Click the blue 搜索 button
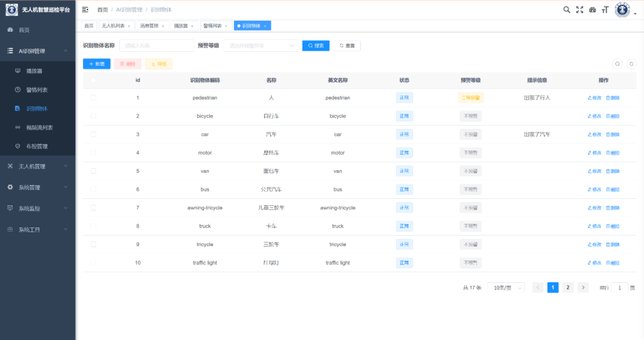This screenshot has height=340, width=644. click(316, 45)
